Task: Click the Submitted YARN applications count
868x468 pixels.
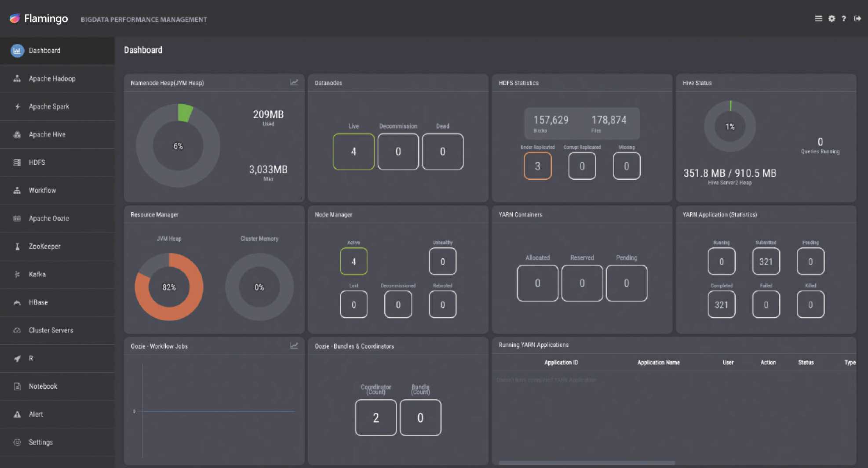Action: (x=766, y=261)
